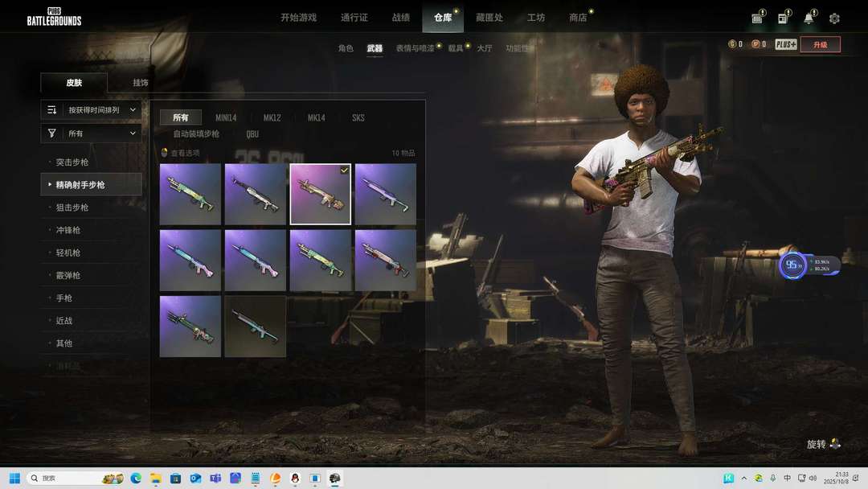
Task: Select the SKS weapon filter
Action: (358, 117)
